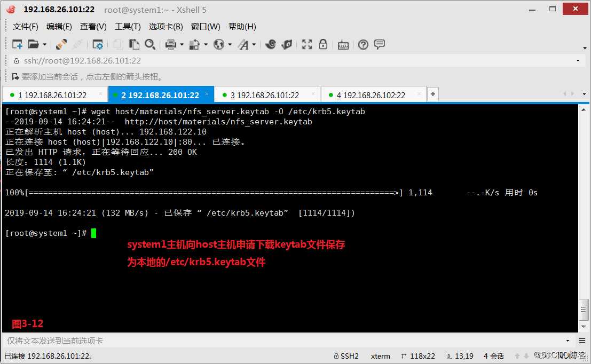
Task: Click SSH2 in the status bar
Action: [346, 356]
